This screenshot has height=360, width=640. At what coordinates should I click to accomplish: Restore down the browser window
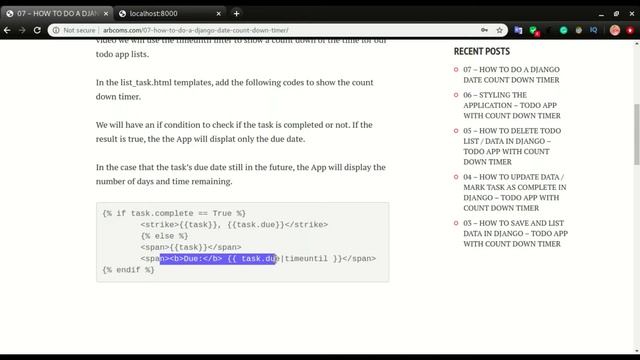[616, 14]
